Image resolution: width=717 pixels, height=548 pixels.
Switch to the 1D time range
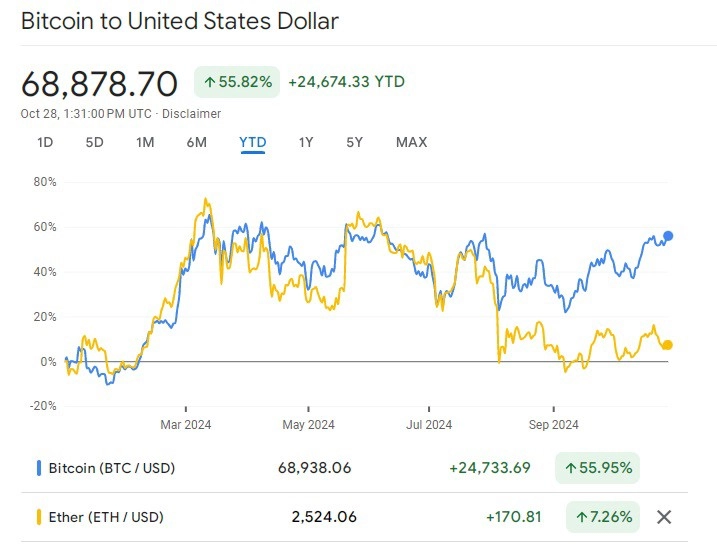tap(45, 142)
